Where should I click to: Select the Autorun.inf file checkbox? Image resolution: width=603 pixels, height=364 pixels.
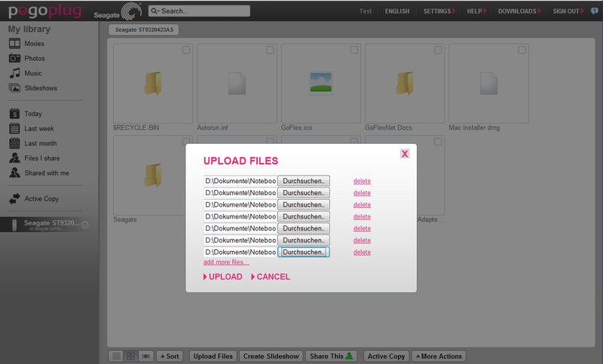pyautogui.click(x=270, y=50)
